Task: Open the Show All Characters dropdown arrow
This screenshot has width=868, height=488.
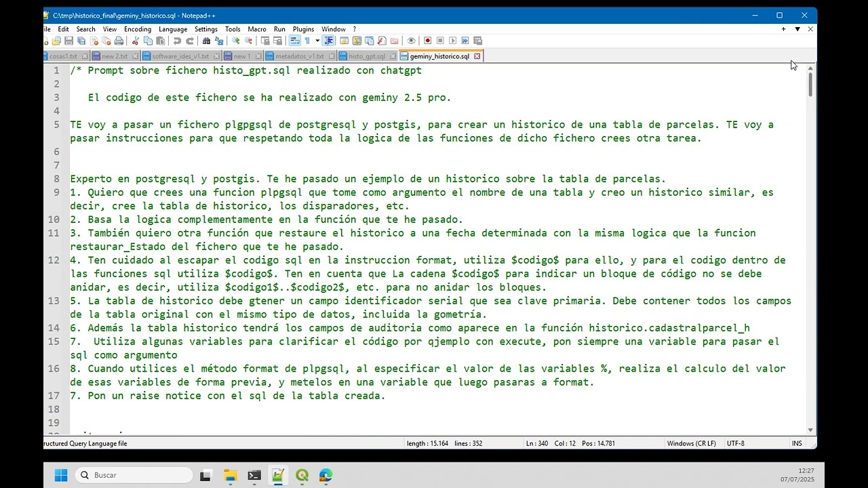Action: [x=317, y=41]
